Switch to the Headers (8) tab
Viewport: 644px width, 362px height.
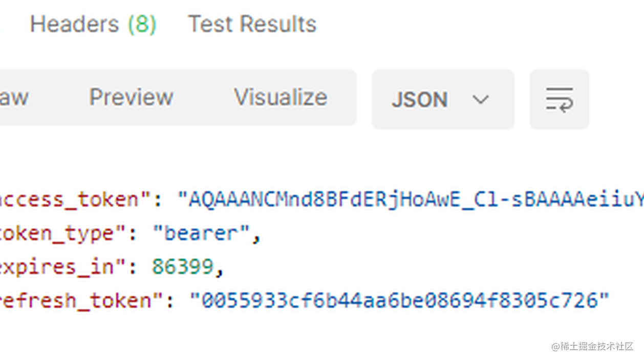coord(92,23)
